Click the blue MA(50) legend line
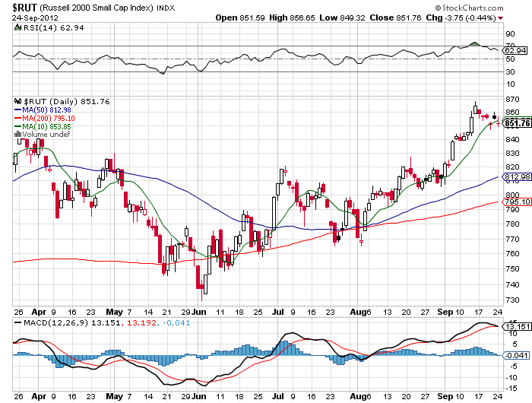The height and width of the screenshot is (403, 532). pyautogui.click(x=18, y=110)
